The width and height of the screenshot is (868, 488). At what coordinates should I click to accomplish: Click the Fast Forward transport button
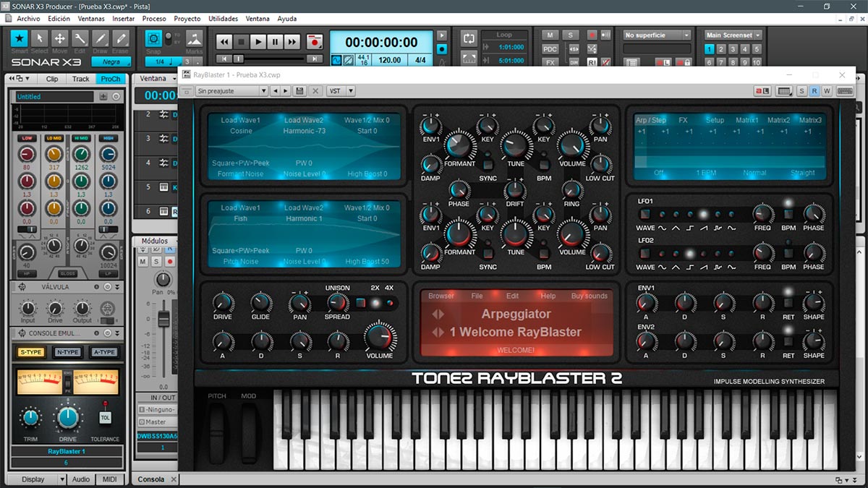(x=292, y=42)
